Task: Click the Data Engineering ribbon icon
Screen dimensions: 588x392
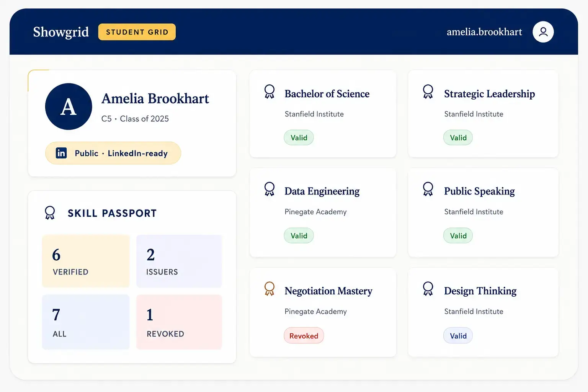Action: (269, 189)
